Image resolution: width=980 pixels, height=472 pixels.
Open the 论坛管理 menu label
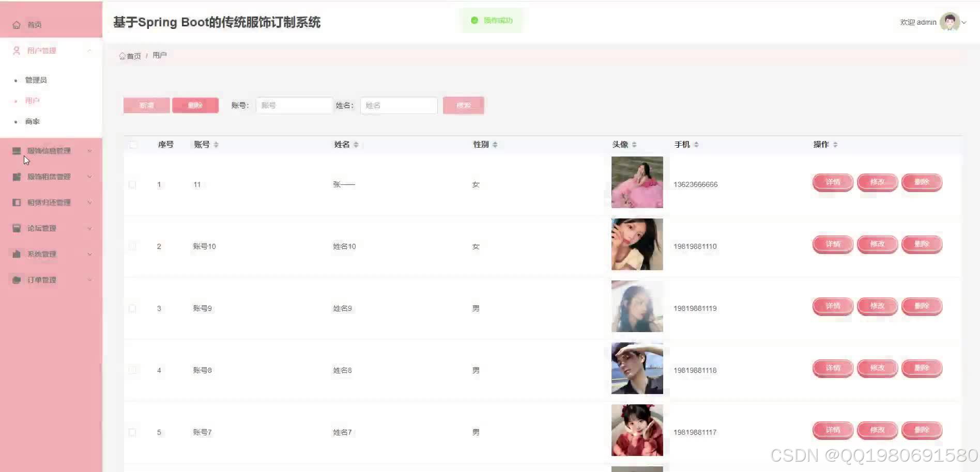[41, 228]
